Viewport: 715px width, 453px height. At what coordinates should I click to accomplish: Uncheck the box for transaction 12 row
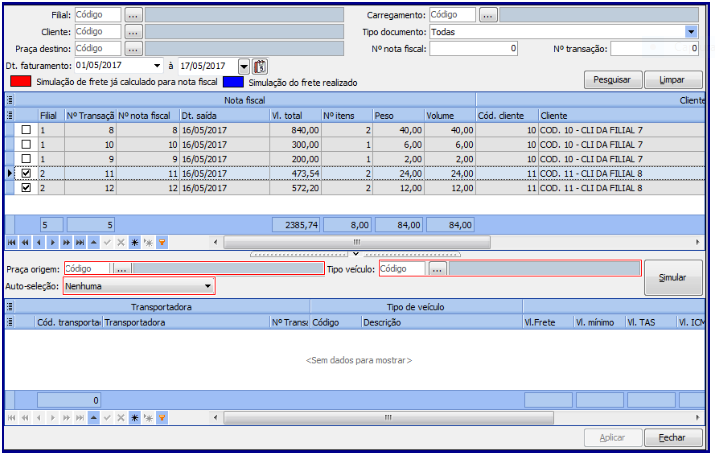click(x=26, y=188)
